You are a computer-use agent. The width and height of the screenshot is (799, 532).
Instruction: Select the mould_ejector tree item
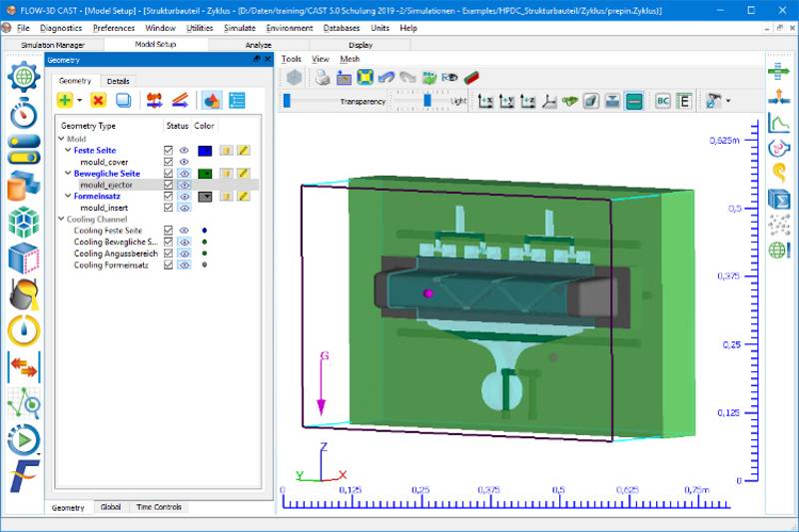107,185
